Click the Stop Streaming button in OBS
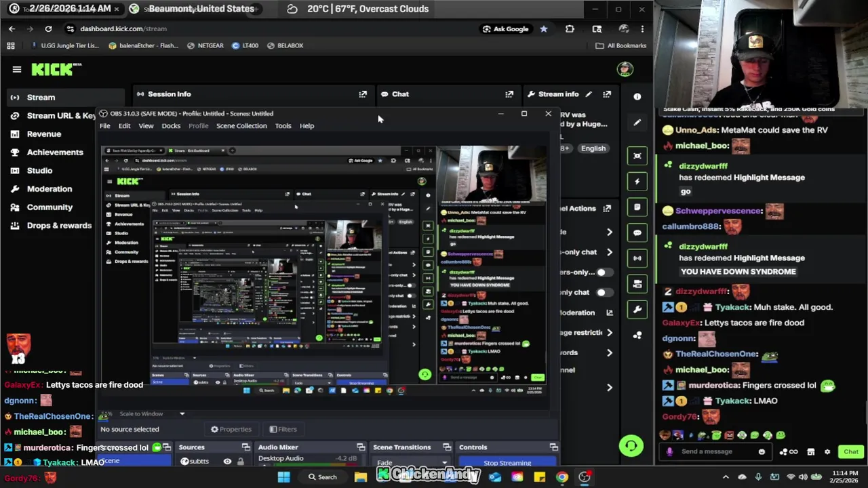Viewport: 868px width, 488px height. 507,463
